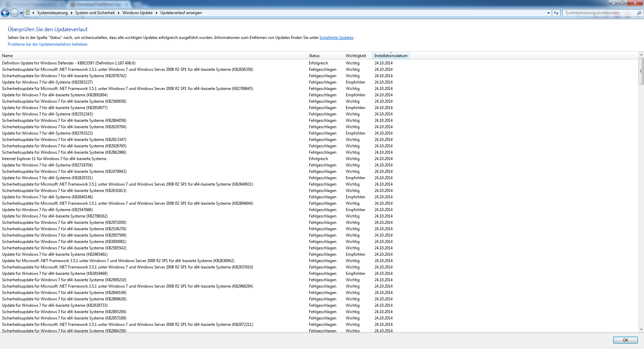
Task: Expand the arrow after System und Sicherheit
Action: pyautogui.click(x=118, y=13)
